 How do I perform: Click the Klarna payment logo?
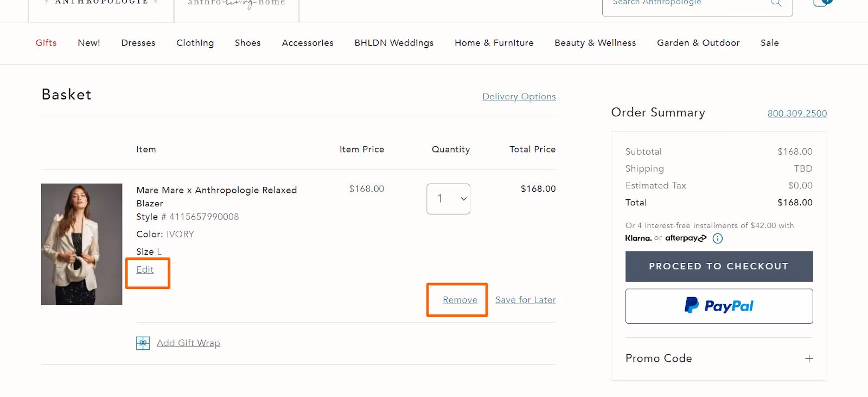tap(638, 238)
